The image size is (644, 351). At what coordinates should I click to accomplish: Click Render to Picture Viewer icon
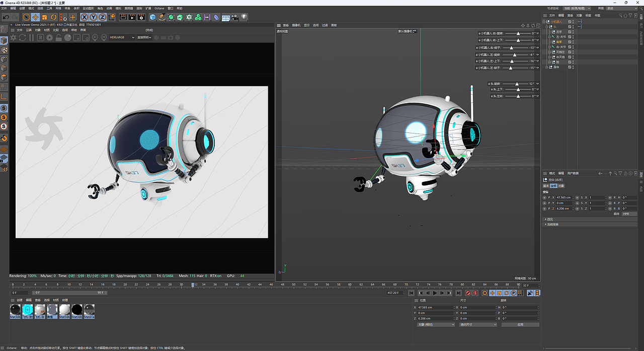tap(132, 17)
